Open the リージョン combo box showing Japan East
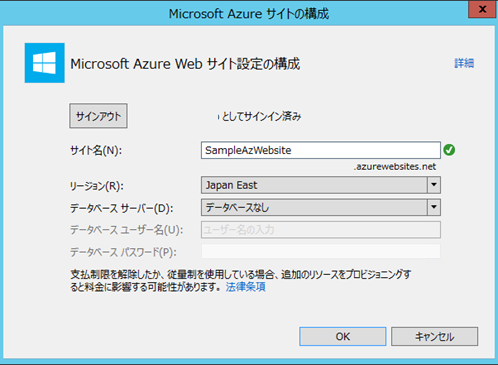 point(321,185)
